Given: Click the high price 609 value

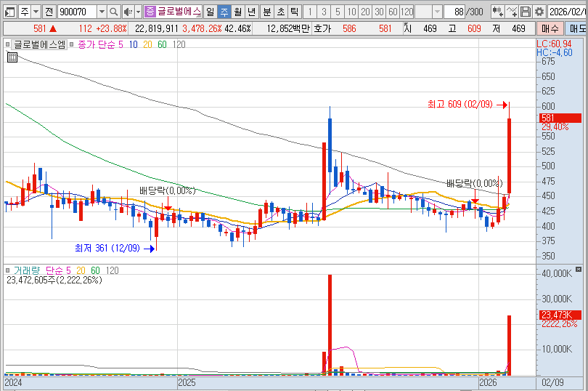Looking at the screenshot, I should tap(474, 28).
